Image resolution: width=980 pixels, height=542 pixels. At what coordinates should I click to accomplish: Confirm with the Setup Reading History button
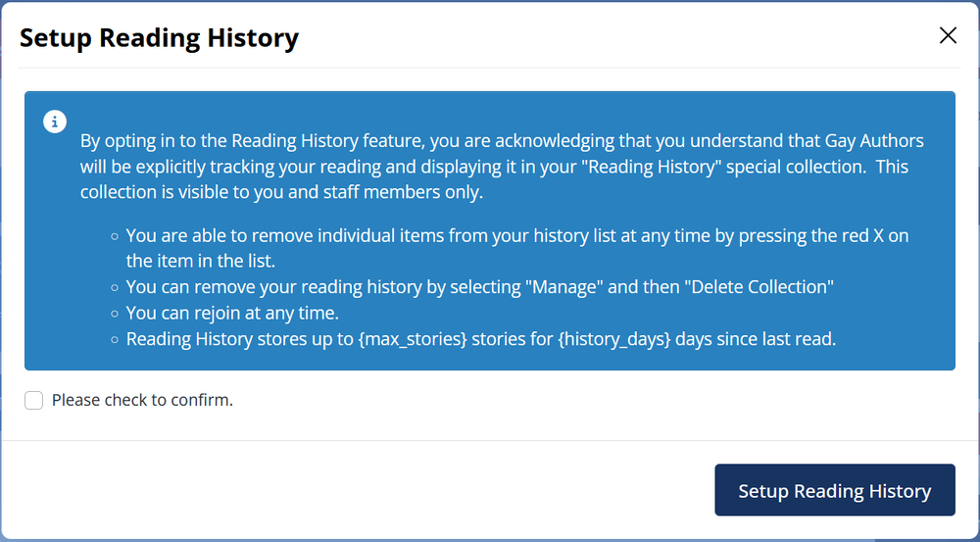pyautogui.click(x=834, y=490)
